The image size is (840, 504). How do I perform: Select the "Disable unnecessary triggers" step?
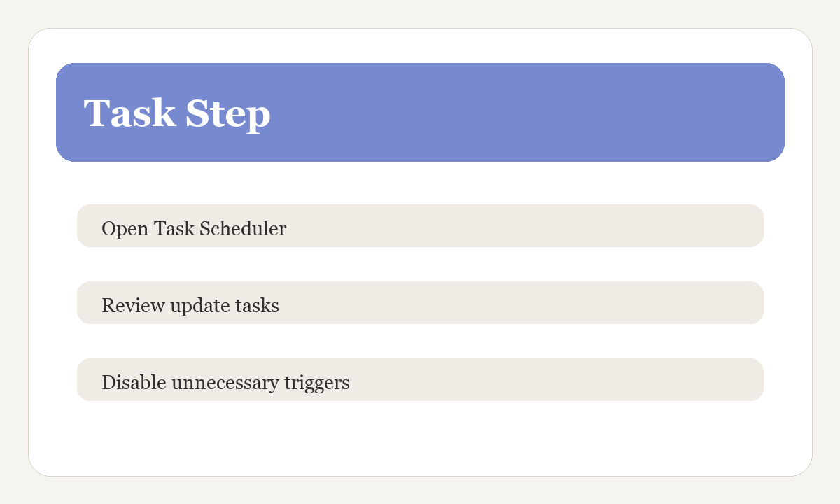pos(420,380)
